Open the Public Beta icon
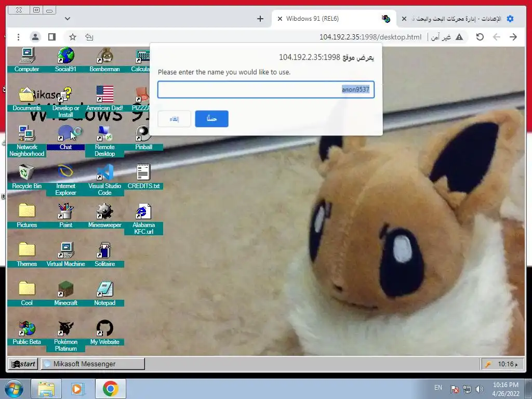532x399 pixels. coord(27,332)
